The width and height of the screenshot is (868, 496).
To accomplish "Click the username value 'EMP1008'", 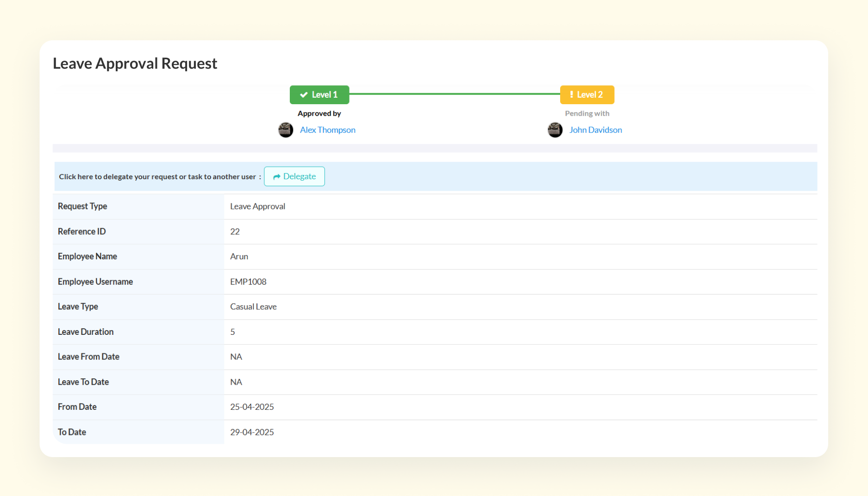I will click(x=248, y=282).
